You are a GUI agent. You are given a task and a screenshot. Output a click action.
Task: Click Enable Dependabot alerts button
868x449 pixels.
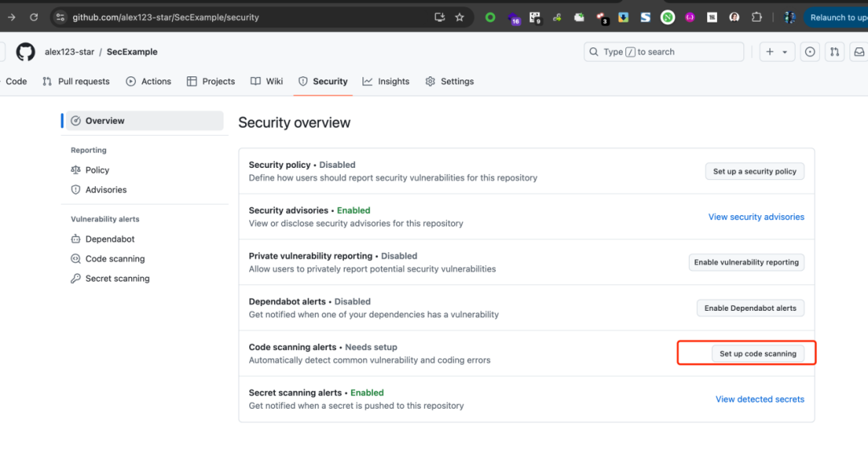(x=750, y=308)
